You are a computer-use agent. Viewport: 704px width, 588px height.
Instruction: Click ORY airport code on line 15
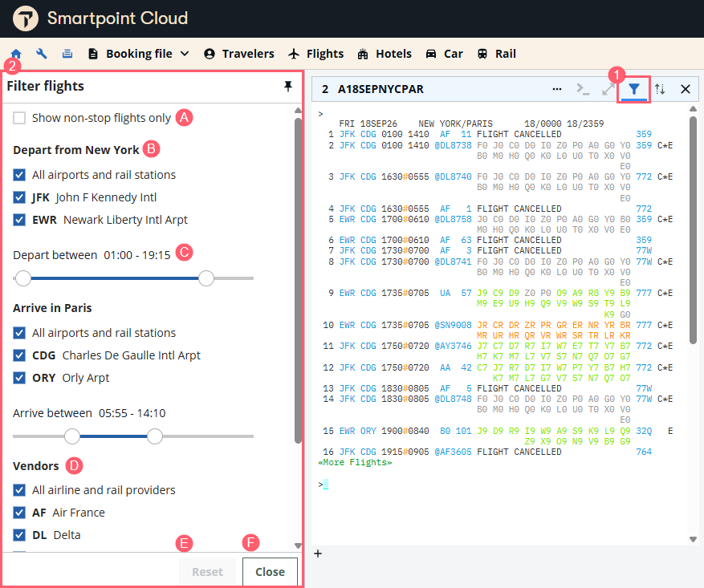[368, 431]
